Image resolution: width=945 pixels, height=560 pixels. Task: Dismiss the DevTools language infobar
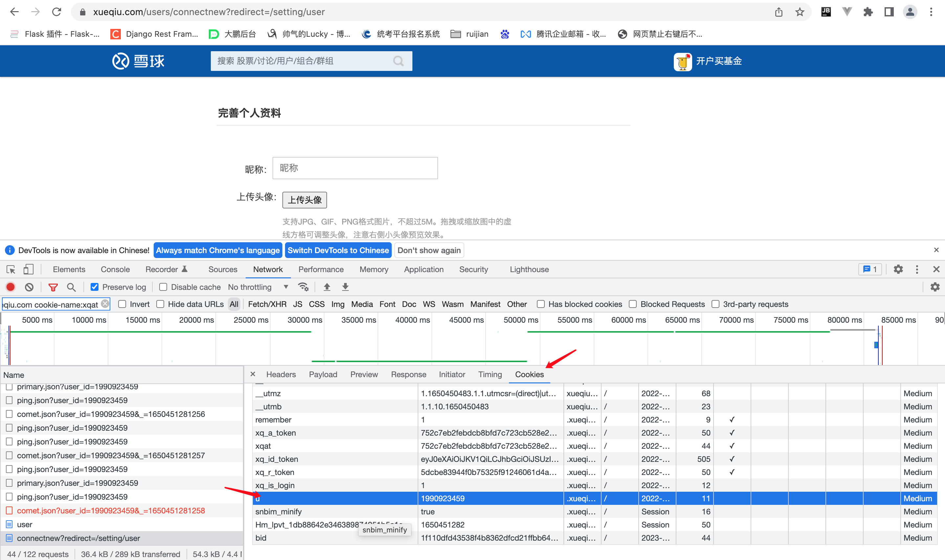click(x=936, y=250)
